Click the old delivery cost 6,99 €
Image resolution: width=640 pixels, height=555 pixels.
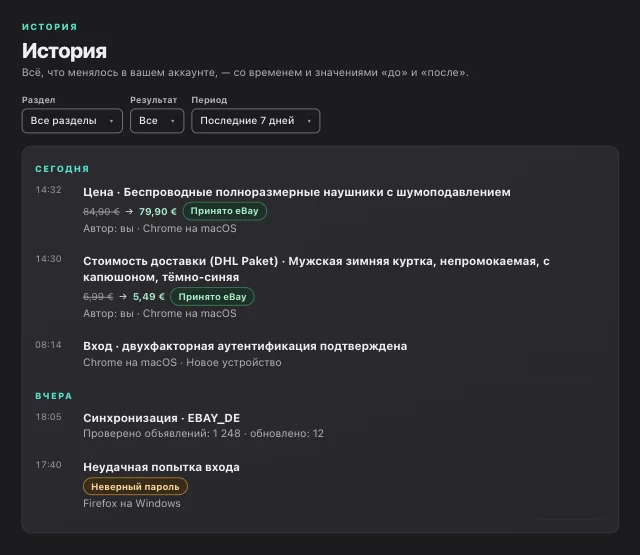point(98,297)
